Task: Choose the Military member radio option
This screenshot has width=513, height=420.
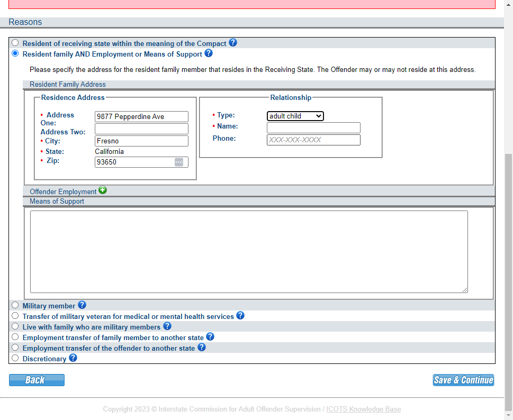Action: [x=15, y=305]
